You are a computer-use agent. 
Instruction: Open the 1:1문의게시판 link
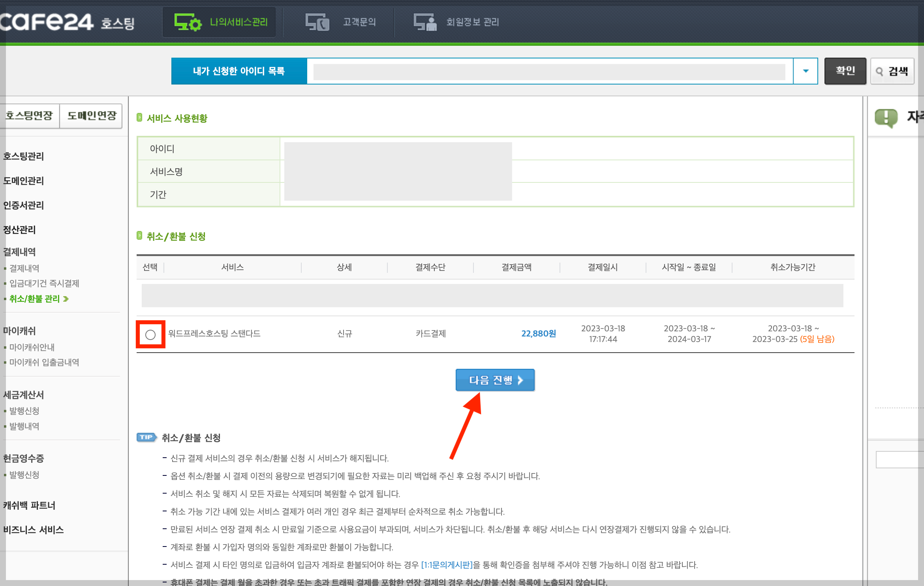tap(447, 565)
